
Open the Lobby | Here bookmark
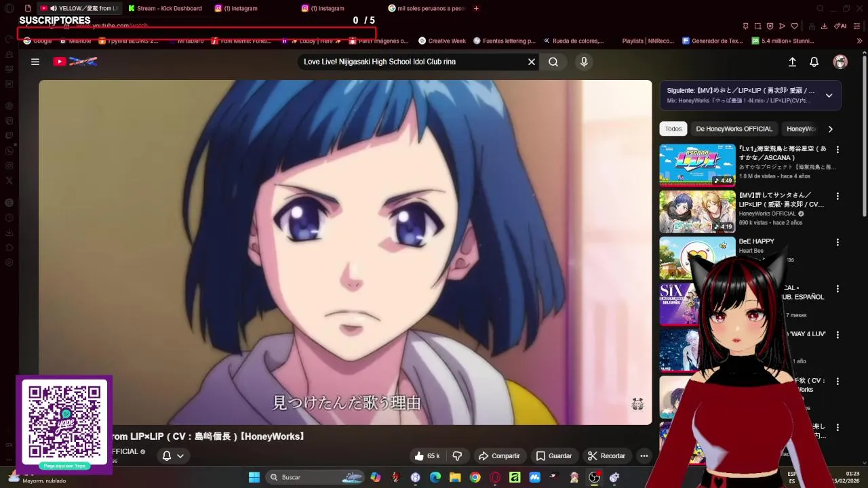[311, 41]
